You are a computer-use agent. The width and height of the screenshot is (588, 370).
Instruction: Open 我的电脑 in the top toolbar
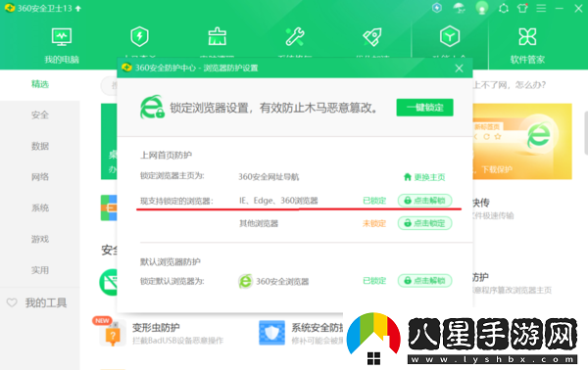pyautogui.click(x=62, y=45)
